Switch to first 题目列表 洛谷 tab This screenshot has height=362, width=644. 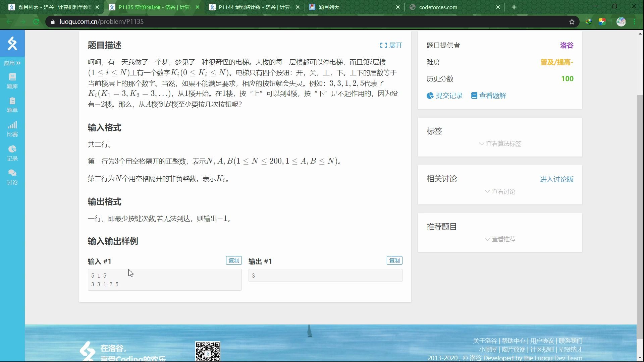tap(54, 7)
